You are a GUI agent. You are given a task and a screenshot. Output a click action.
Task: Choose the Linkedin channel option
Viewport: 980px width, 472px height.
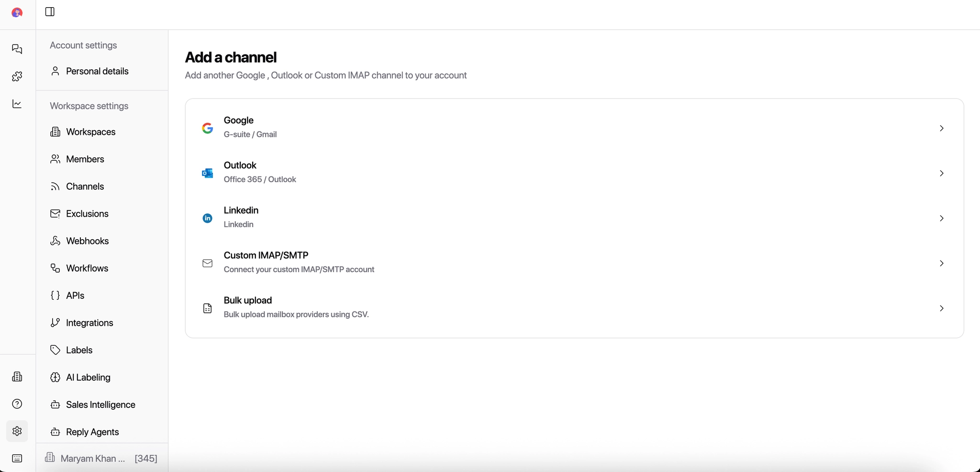pyautogui.click(x=241, y=217)
